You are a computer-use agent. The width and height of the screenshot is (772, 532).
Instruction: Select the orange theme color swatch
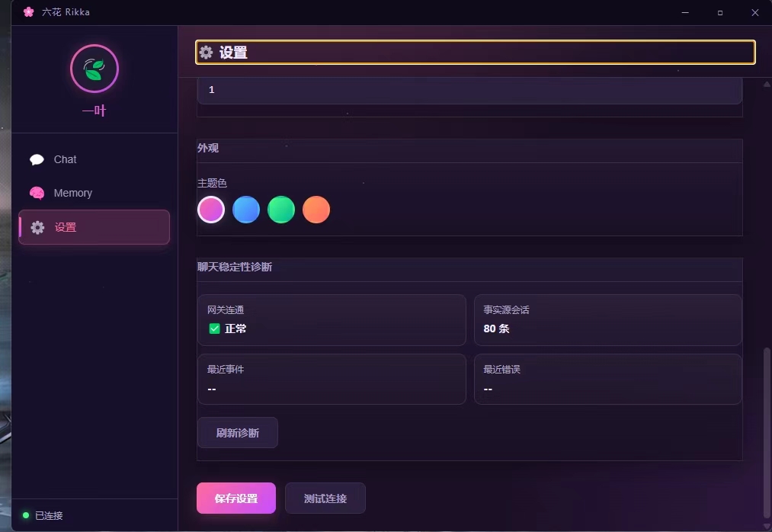click(316, 210)
